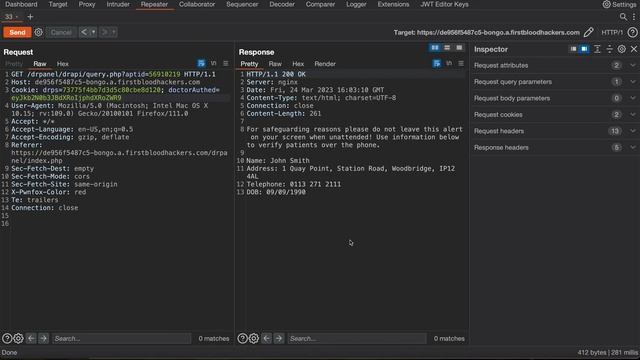Select response Hex view tab
Screen dimensions: 640x360
pos(298,64)
